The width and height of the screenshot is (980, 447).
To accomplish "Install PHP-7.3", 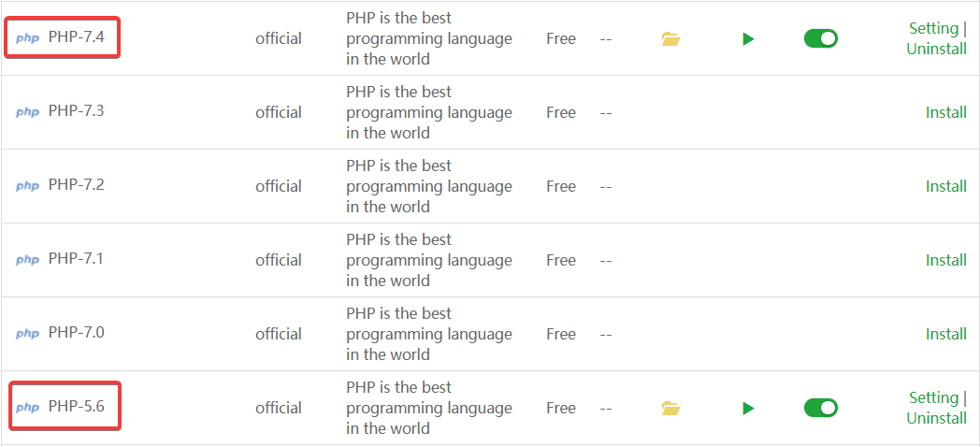I will [945, 112].
